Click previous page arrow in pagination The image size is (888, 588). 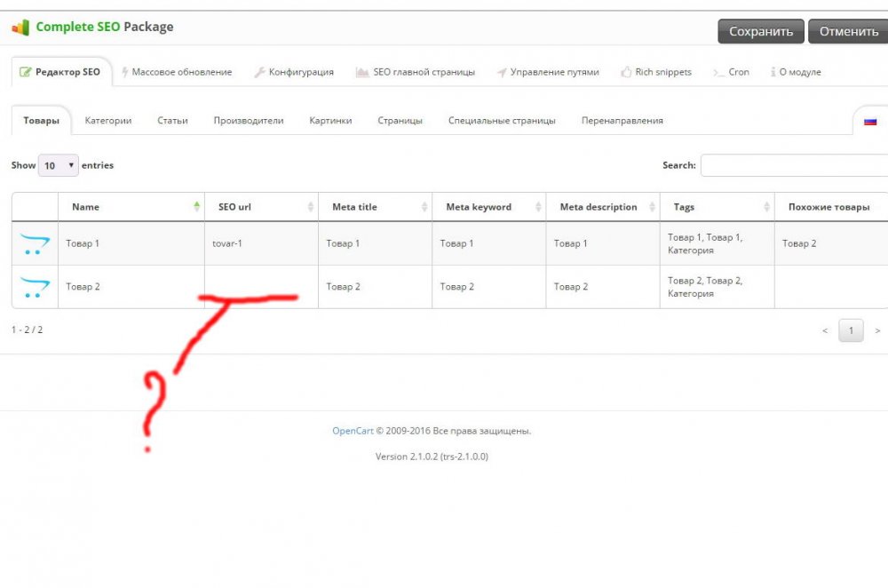(825, 330)
